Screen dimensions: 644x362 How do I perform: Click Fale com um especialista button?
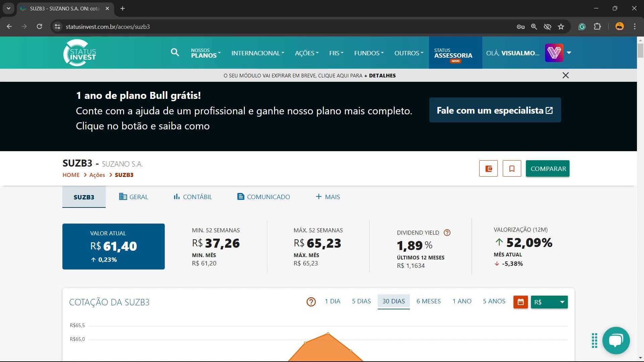495,110
